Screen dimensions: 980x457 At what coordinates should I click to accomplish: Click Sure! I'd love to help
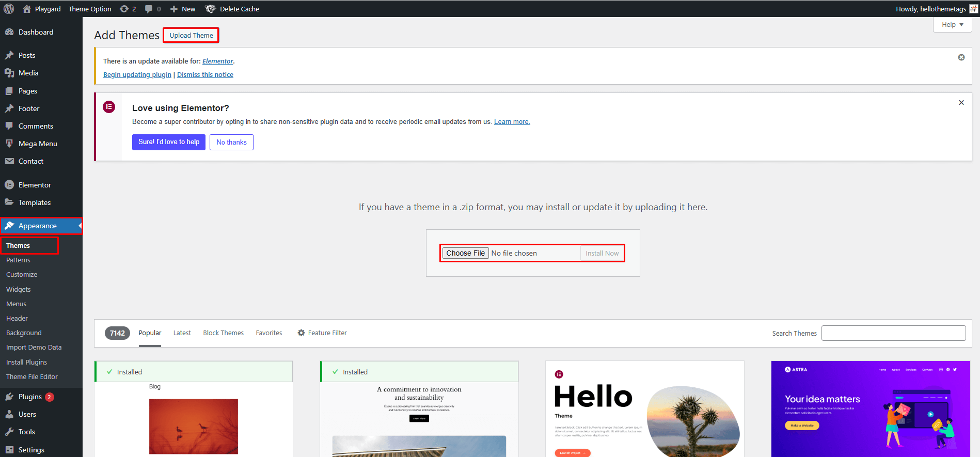click(x=169, y=142)
